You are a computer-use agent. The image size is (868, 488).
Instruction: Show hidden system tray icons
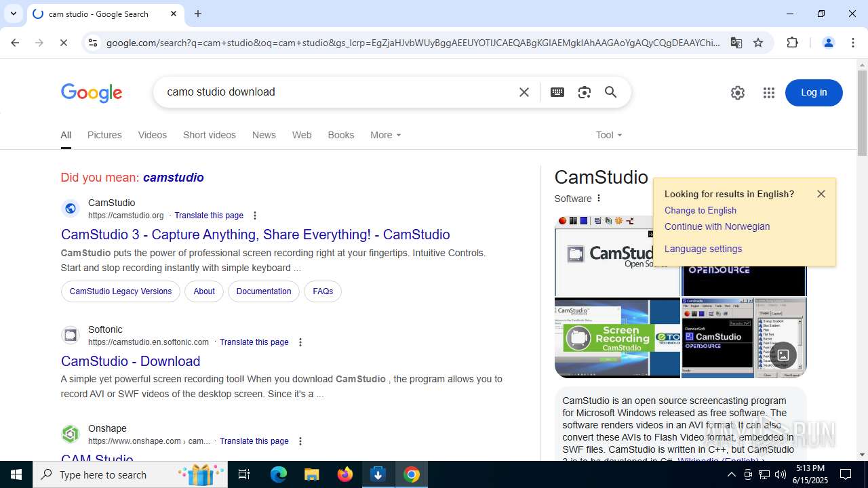[731, 474]
